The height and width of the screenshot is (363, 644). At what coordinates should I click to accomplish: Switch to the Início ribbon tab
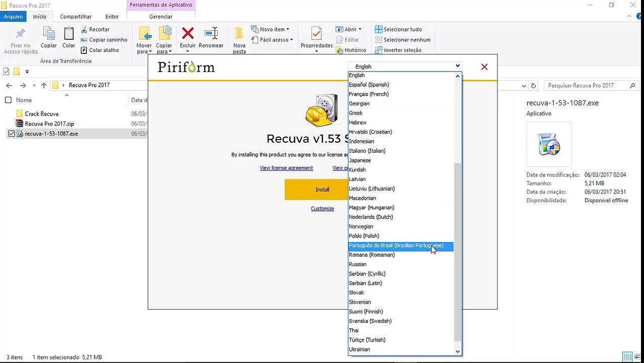pyautogui.click(x=39, y=17)
